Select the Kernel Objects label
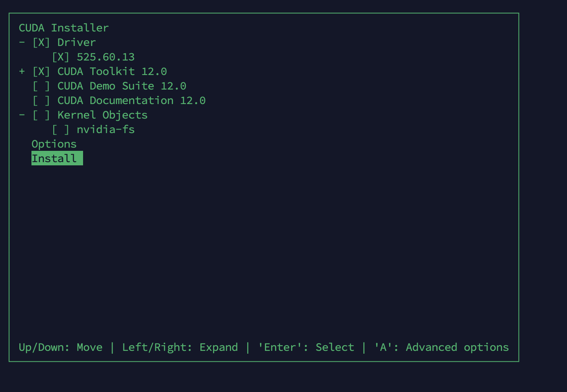 pos(102,115)
